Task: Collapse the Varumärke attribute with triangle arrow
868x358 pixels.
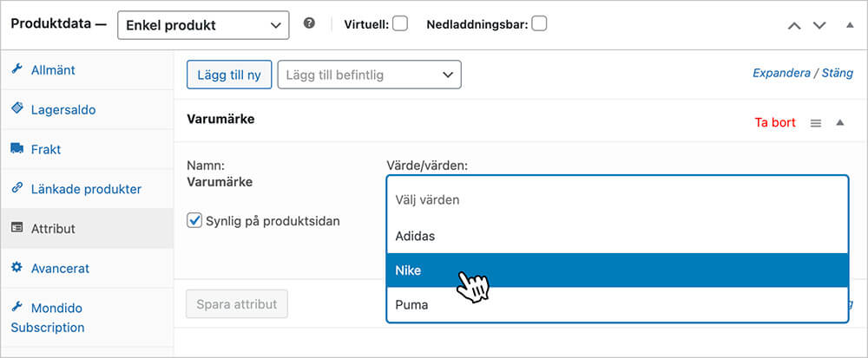Action: click(839, 123)
